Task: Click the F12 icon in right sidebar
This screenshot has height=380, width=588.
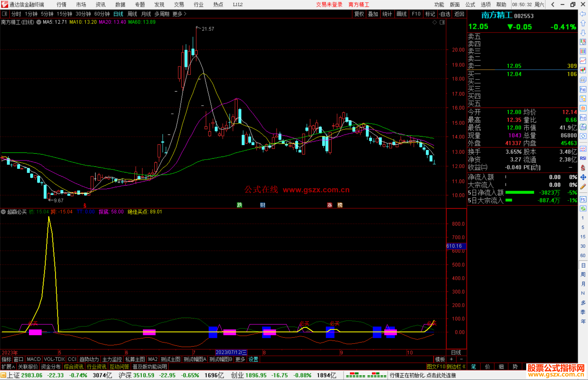Action: coord(583,118)
